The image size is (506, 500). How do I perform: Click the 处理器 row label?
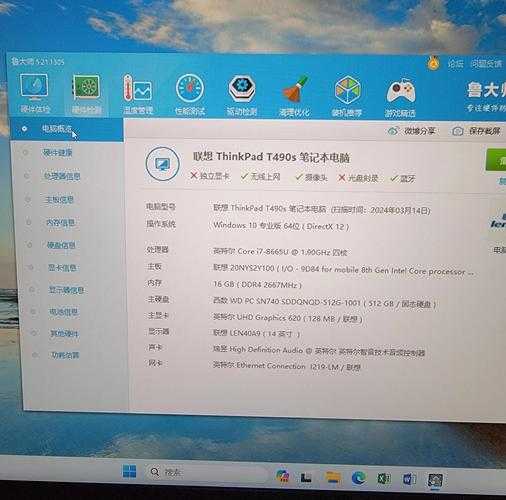click(157, 250)
